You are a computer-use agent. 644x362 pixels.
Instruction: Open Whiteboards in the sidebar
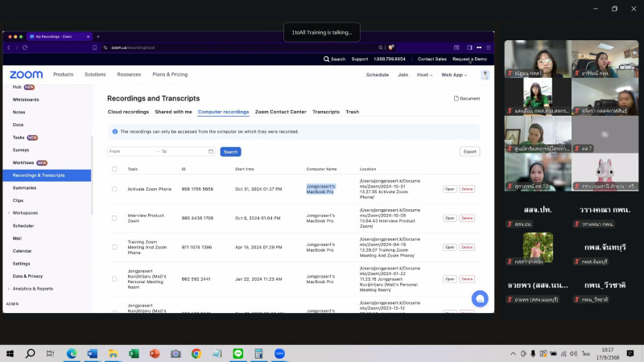(x=26, y=100)
